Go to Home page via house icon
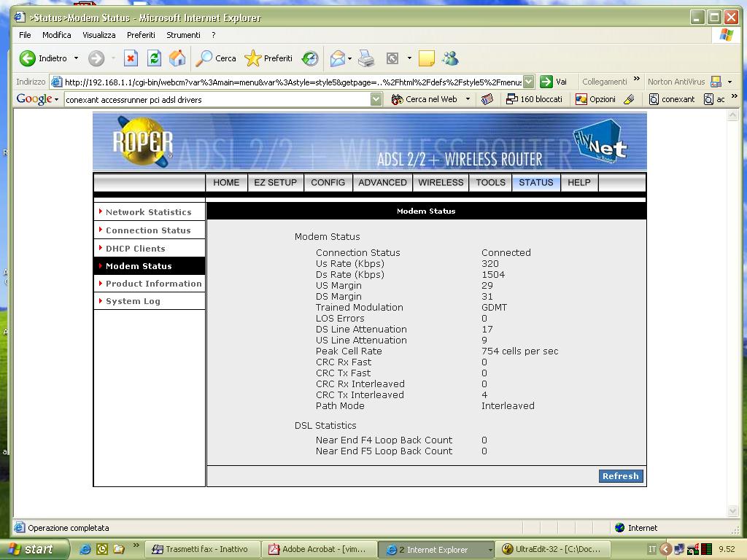Image resolution: width=747 pixels, height=560 pixels. coord(177,58)
